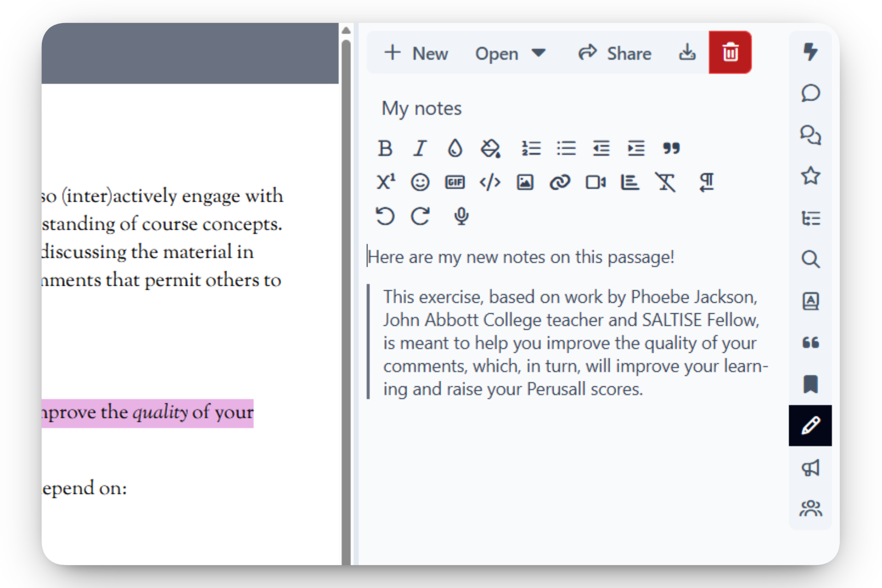Apply italic formatting
Viewport: 882px width, 588px height.
420,148
